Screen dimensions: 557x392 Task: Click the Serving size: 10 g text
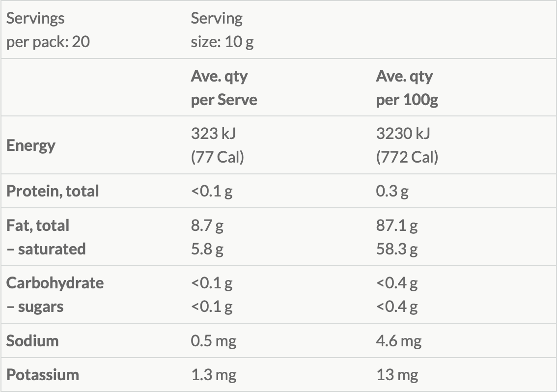point(222,30)
